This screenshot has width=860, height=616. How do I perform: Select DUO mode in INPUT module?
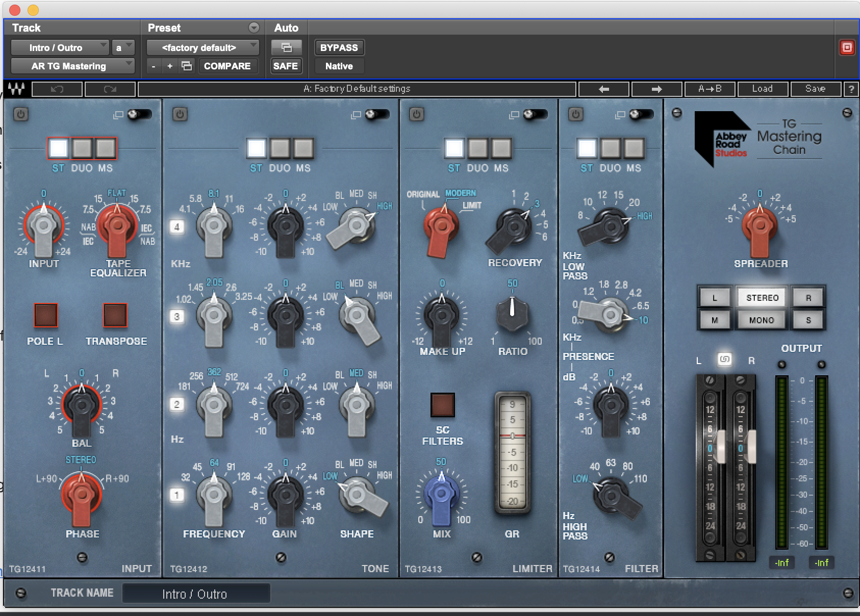point(82,148)
